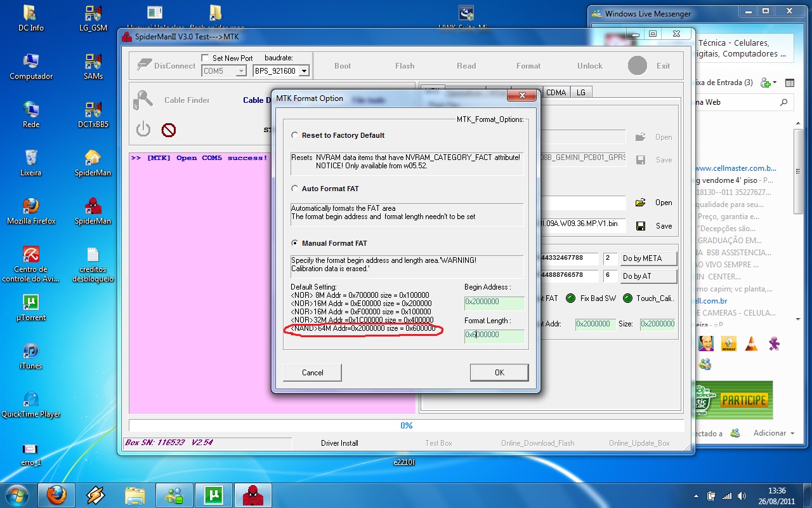Click the Winamp lightning taskbar icon
This screenshot has height=508, width=812.
(95, 495)
